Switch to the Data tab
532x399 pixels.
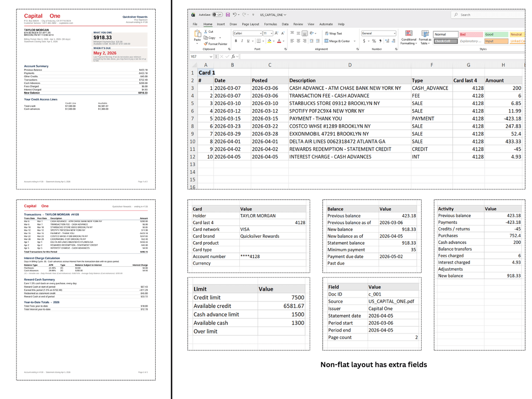click(285, 24)
